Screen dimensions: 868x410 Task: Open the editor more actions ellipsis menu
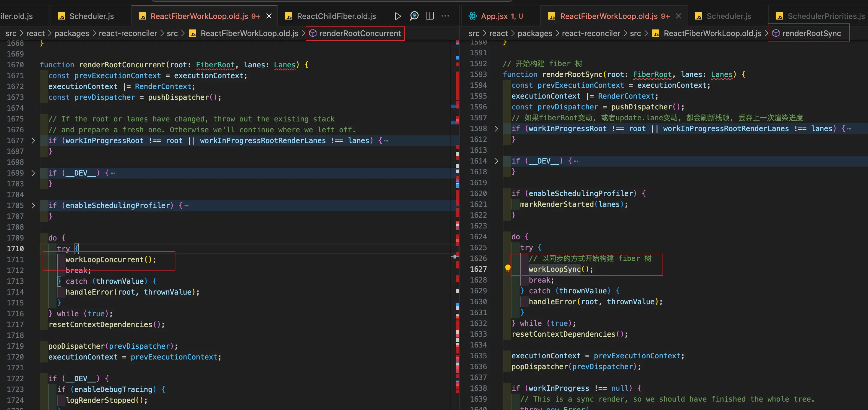click(x=445, y=16)
